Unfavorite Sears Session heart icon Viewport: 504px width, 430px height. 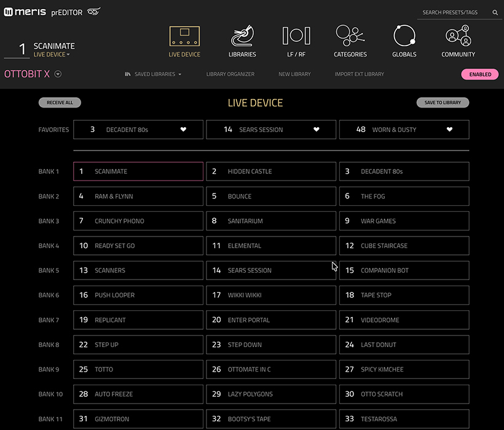coord(317,130)
